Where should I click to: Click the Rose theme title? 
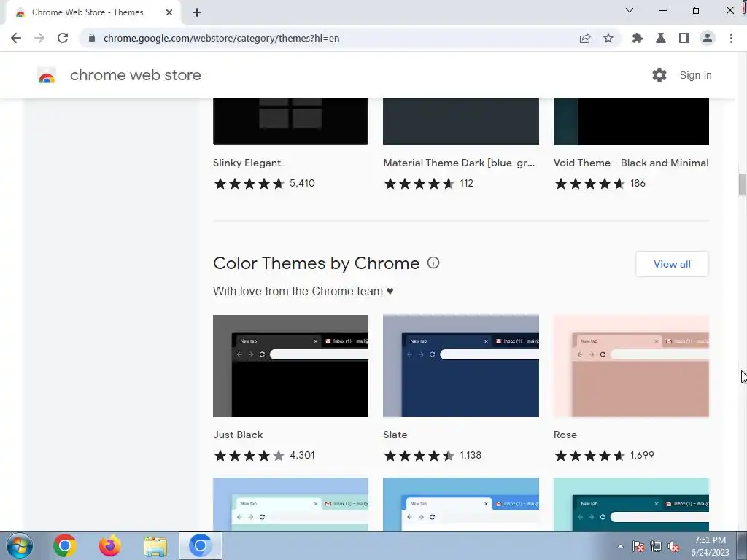(x=565, y=435)
